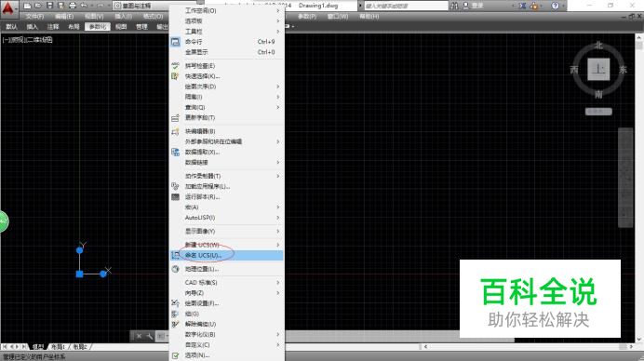Expand 外部参照和块在位编辑 submenu arrow

[x=278, y=141]
